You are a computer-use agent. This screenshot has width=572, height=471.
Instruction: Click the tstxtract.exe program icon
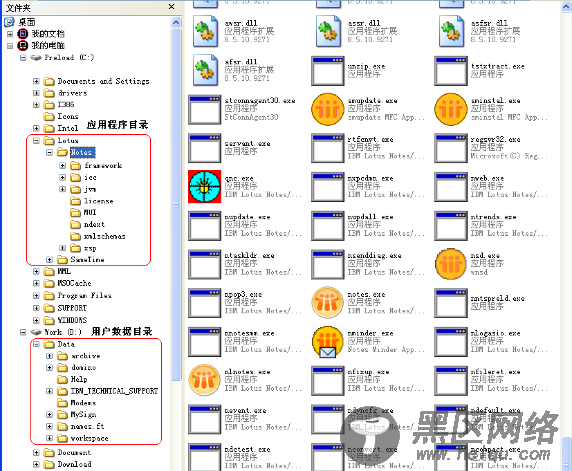pyautogui.click(x=451, y=71)
